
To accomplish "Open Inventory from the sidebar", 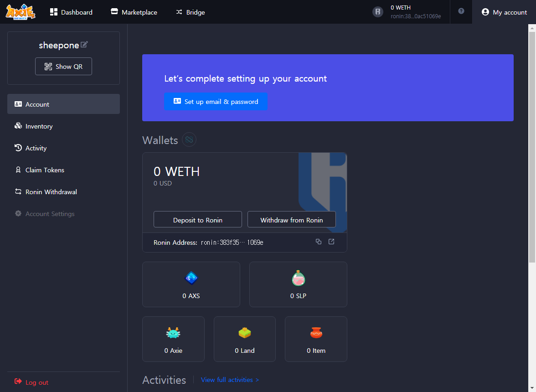I will click(x=64, y=126).
